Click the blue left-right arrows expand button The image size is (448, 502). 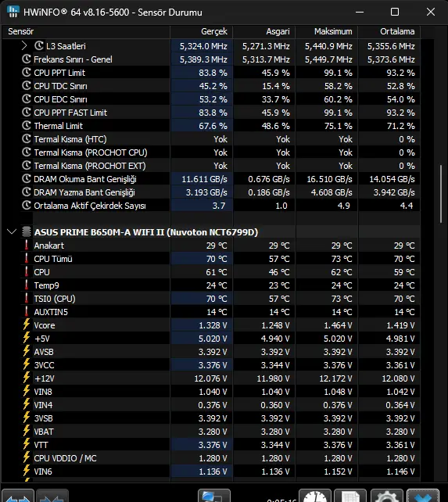18,496
